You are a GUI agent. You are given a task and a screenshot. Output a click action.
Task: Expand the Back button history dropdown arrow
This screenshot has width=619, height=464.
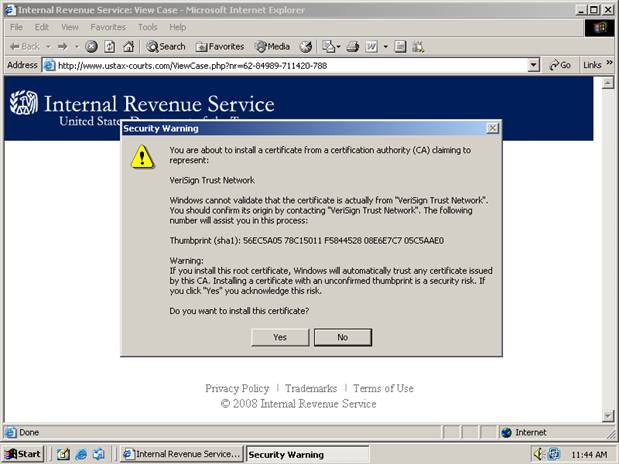(48, 47)
